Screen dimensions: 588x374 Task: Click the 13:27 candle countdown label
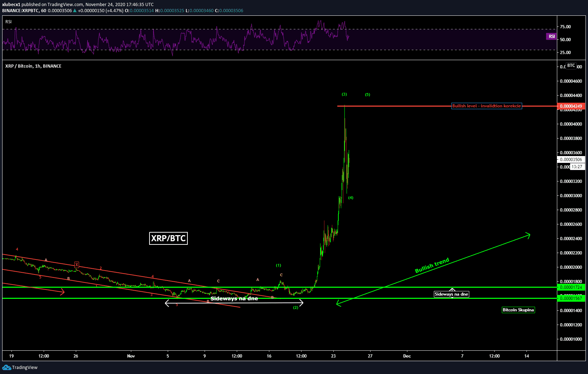coord(577,167)
